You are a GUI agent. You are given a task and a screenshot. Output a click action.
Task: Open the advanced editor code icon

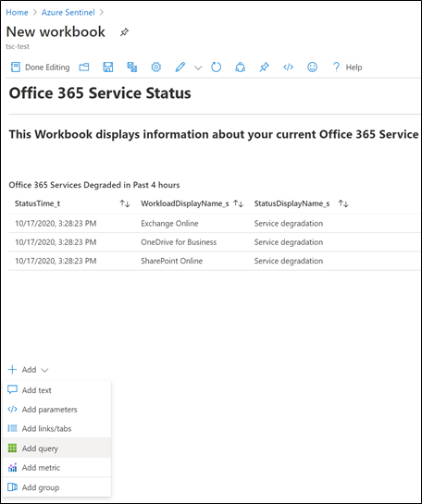coord(288,68)
